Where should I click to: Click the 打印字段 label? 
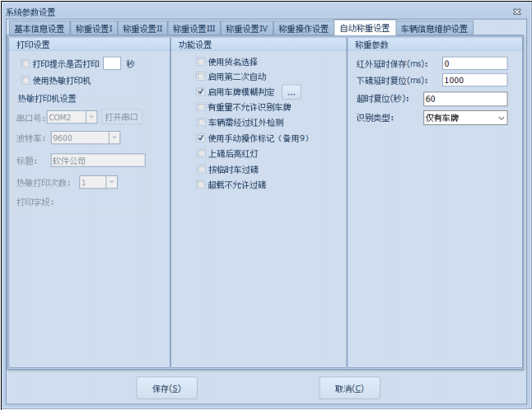pyautogui.click(x=35, y=203)
